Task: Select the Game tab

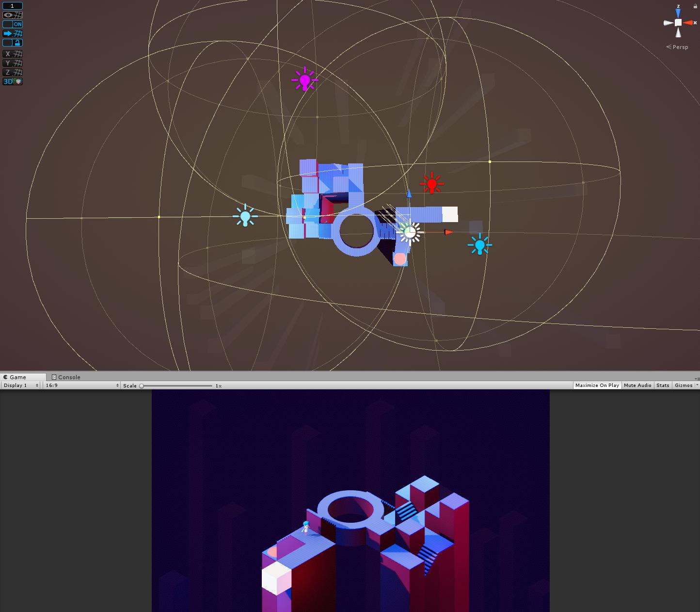Action: (17, 377)
